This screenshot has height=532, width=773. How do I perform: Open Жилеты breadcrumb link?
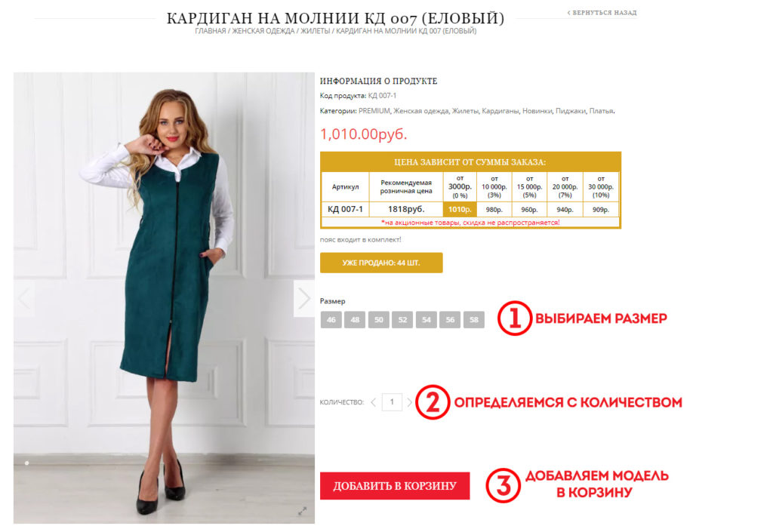tap(316, 31)
